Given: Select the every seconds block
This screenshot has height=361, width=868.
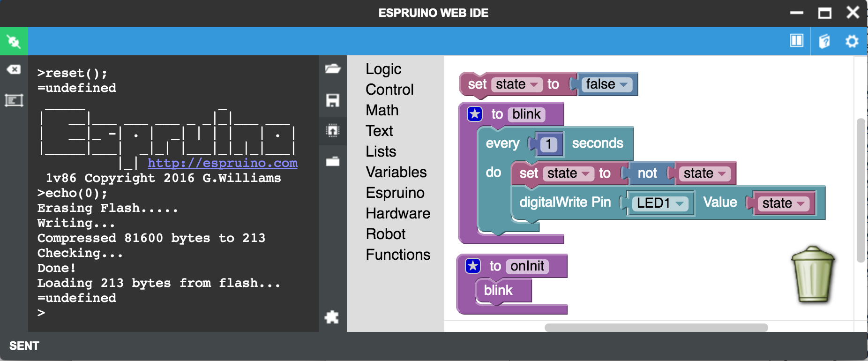Looking at the screenshot, I should (597, 143).
